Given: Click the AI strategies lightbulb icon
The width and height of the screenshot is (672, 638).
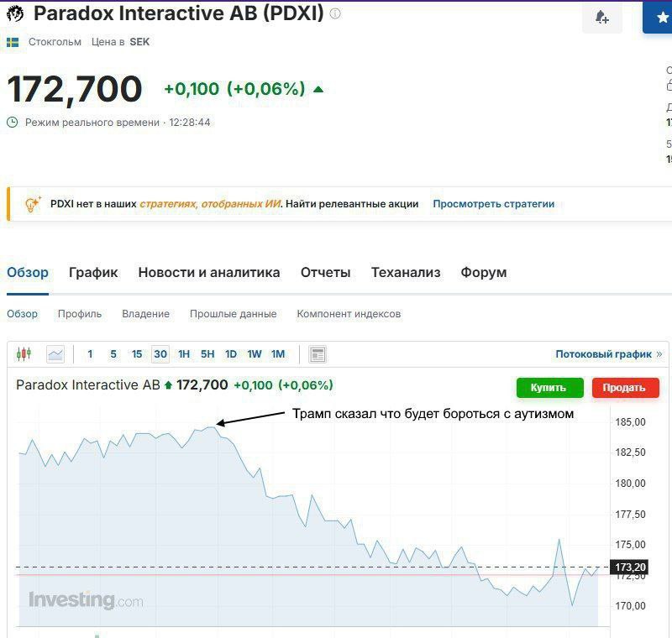Looking at the screenshot, I should click(x=33, y=204).
